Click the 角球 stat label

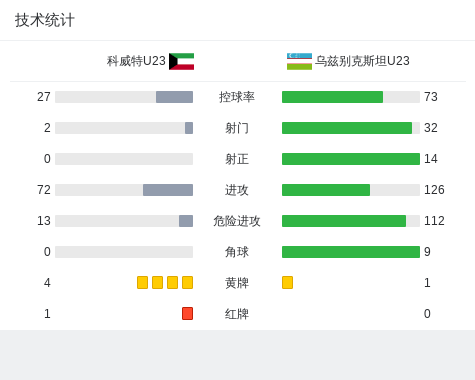coord(237,252)
